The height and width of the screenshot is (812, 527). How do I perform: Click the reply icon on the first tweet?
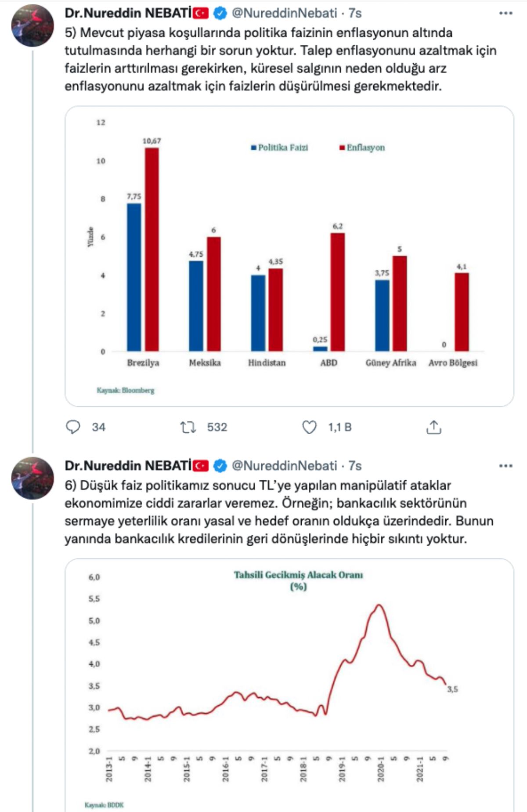[x=73, y=427]
